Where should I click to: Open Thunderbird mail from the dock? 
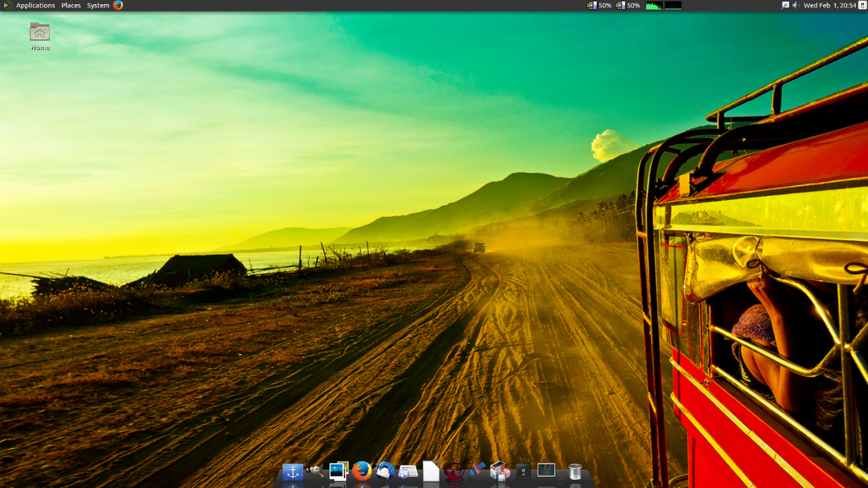click(x=385, y=471)
